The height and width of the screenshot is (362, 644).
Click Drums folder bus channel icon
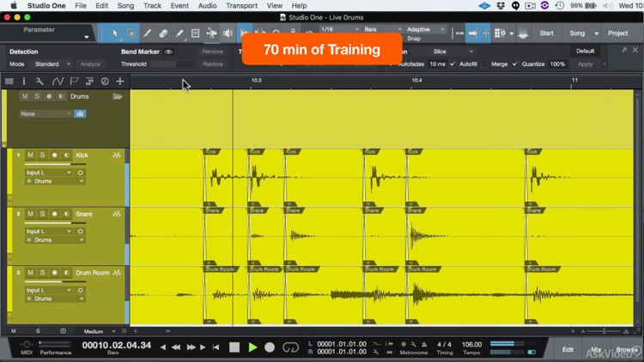pyautogui.click(x=80, y=114)
